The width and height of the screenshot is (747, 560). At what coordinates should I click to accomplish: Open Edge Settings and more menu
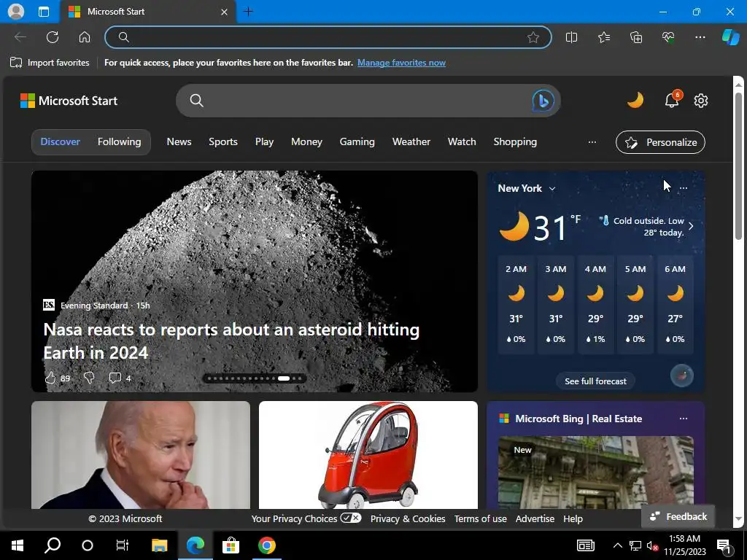pos(700,37)
